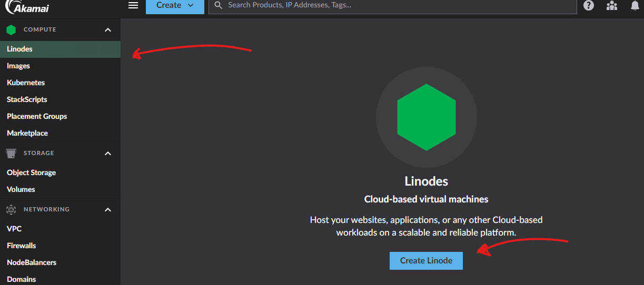Image resolution: width=644 pixels, height=285 pixels.
Task: Open Placement Groups in the sidebar
Action: coord(60,116)
